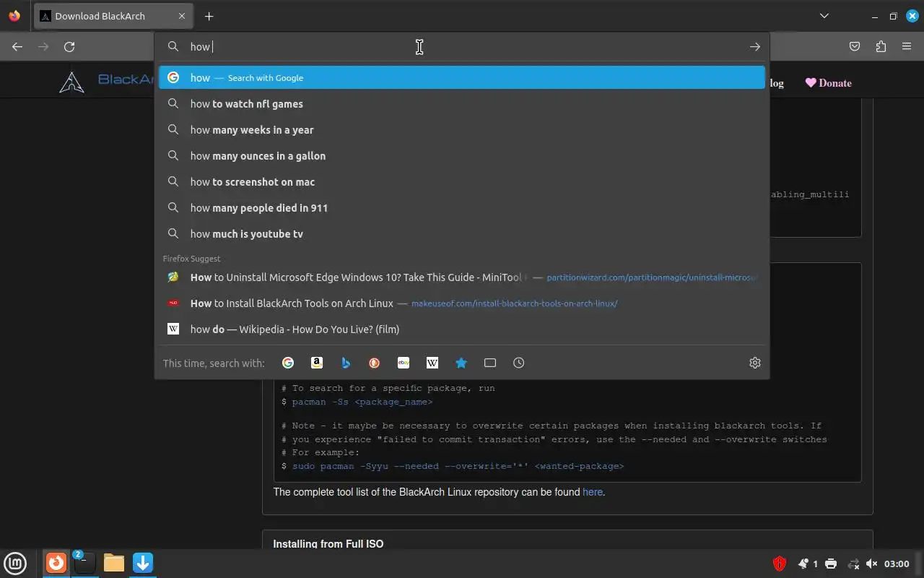
Task: Choose suggestion 'how many people died in 911'
Action: click(x=462, y=207)
